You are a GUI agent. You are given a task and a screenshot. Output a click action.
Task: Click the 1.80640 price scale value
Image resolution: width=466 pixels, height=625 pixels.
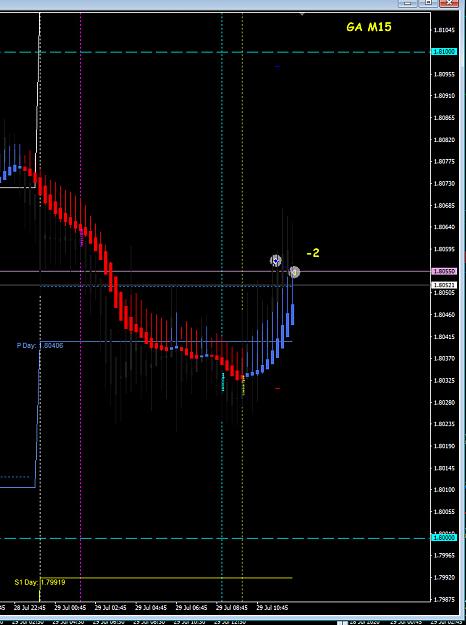click(x=444, y=227)
